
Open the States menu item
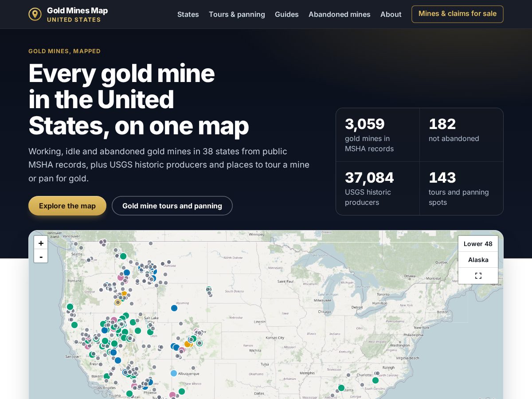pyautogui.click(x=188, y=14)
